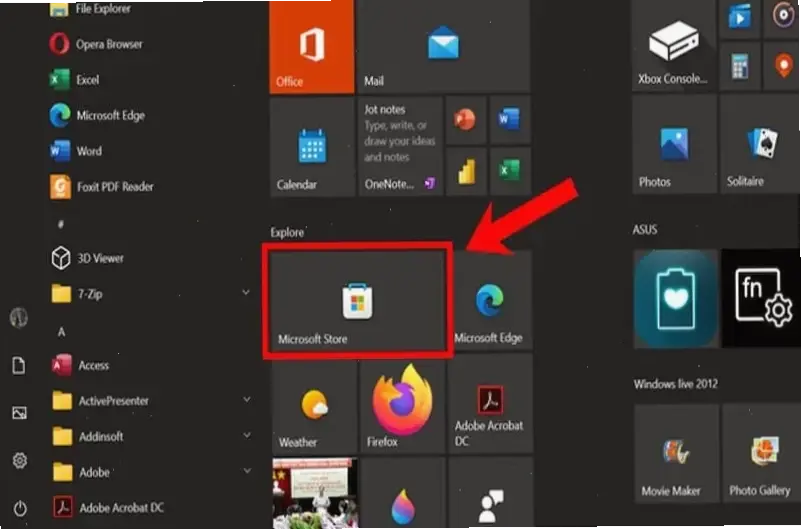
Task: Open Settings gear in Start sidebar
Action: coord(19,461)
